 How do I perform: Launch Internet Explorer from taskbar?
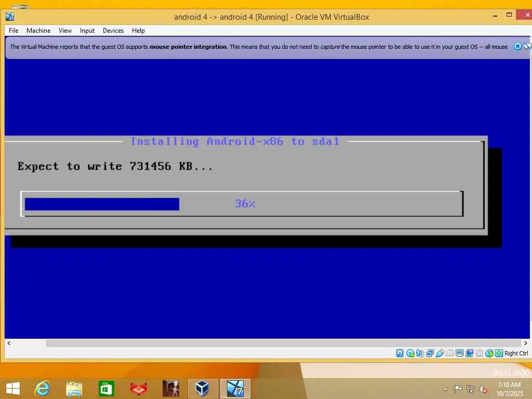[42, 389]
